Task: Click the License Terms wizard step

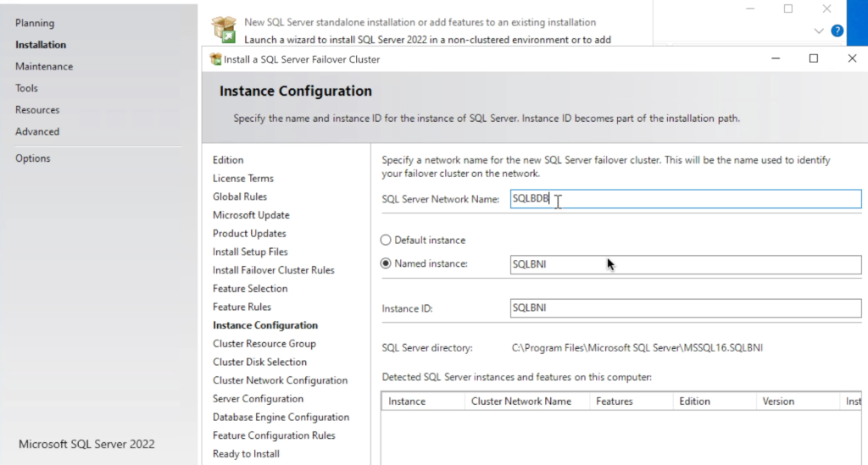Action: tap(243, 178)
